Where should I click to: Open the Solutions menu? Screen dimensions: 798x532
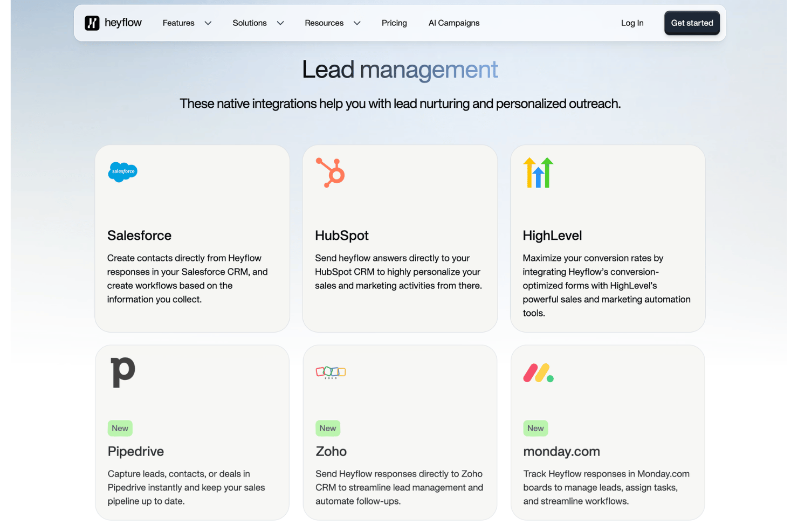[x=250, y=23]
